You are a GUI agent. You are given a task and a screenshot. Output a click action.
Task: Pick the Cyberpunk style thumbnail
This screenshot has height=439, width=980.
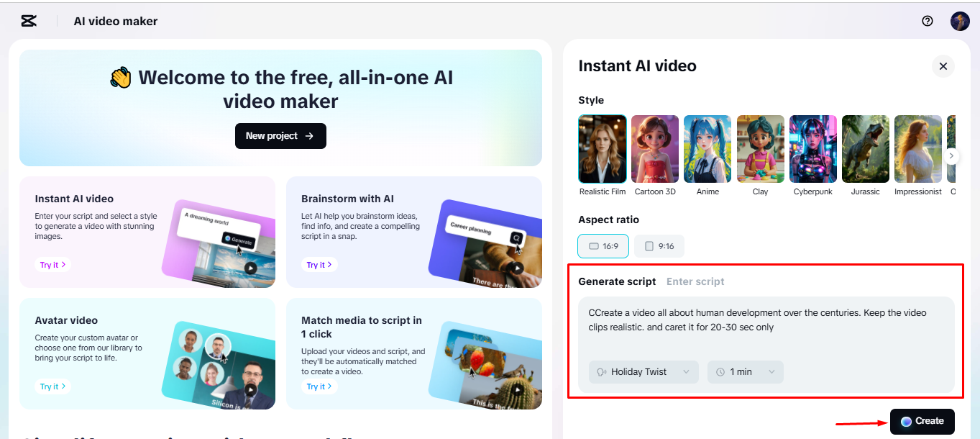[813, 149]
